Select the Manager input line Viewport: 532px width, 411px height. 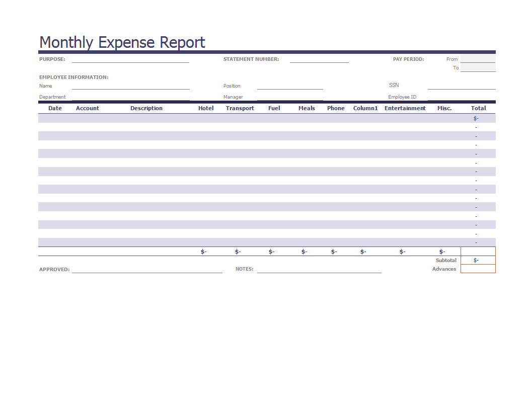tap(290, 97)
